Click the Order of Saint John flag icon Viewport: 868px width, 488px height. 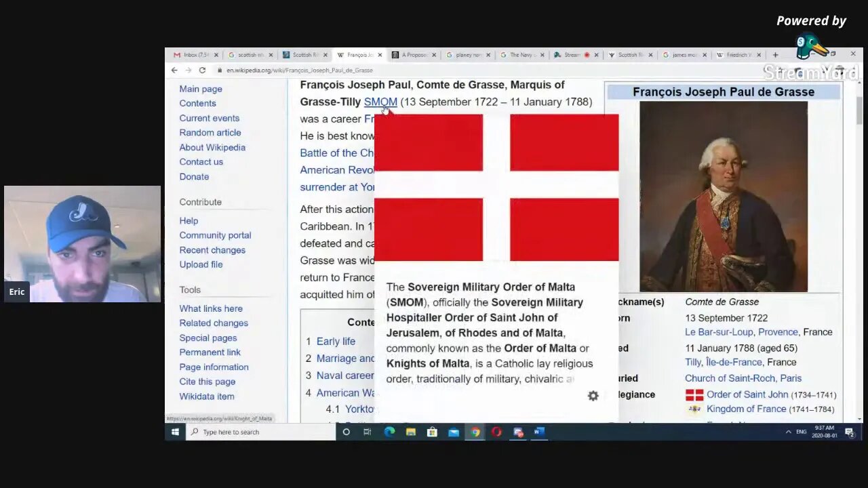pyautogui.click(x=694, y=394)
